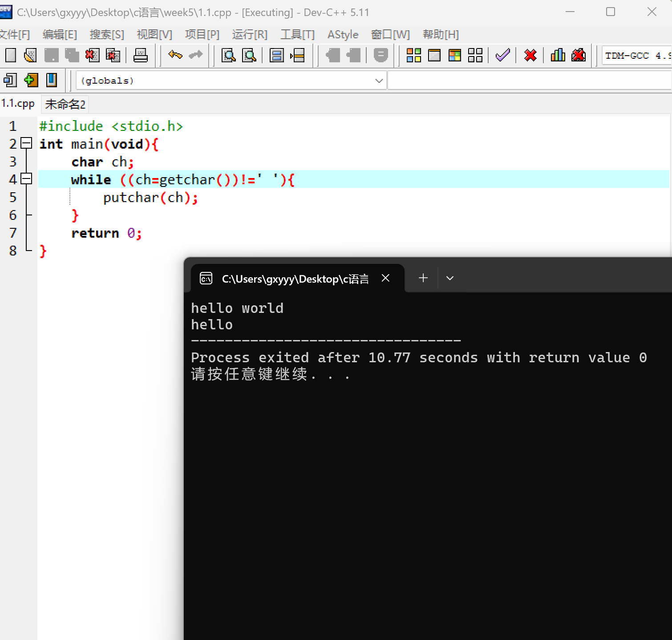
Task: Click the grayed-out round toolbar icon
Action: [381, 55]
